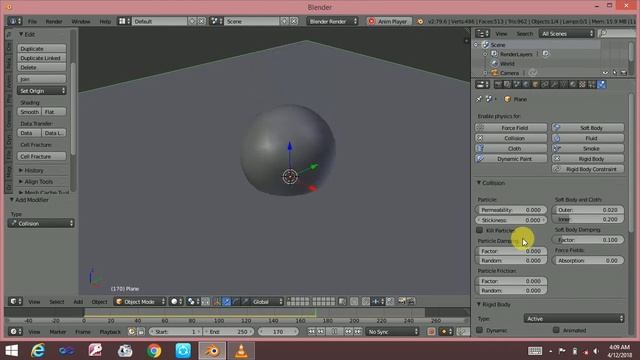Jump to the start frame
Viewport: 640px width, 360px height.
(x=311, y=331)
